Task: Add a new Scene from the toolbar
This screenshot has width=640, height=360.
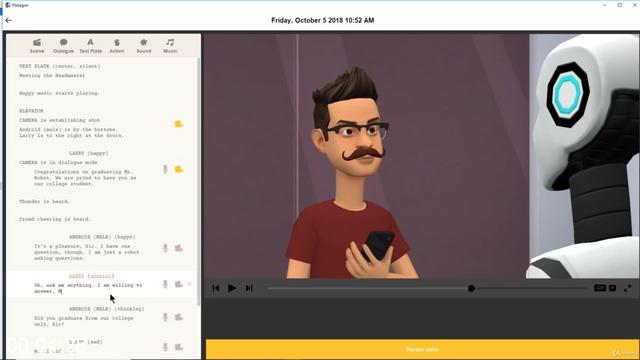Action: tap(37, 46)
